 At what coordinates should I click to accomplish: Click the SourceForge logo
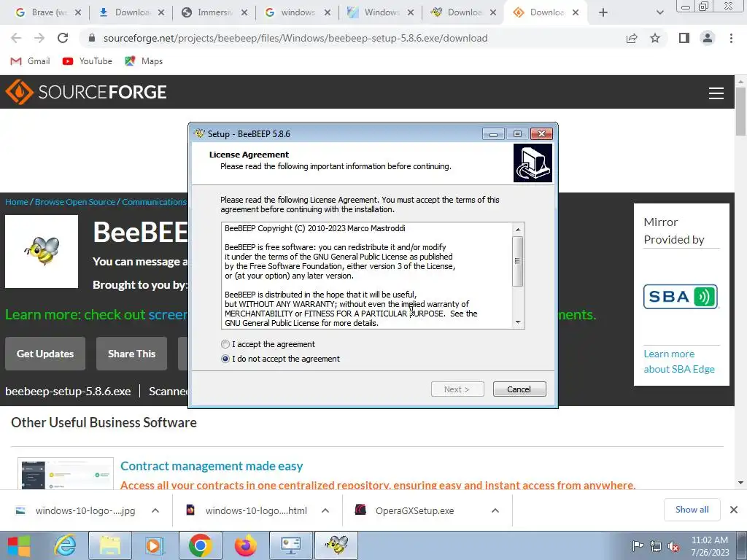click(x=86, y=92)
